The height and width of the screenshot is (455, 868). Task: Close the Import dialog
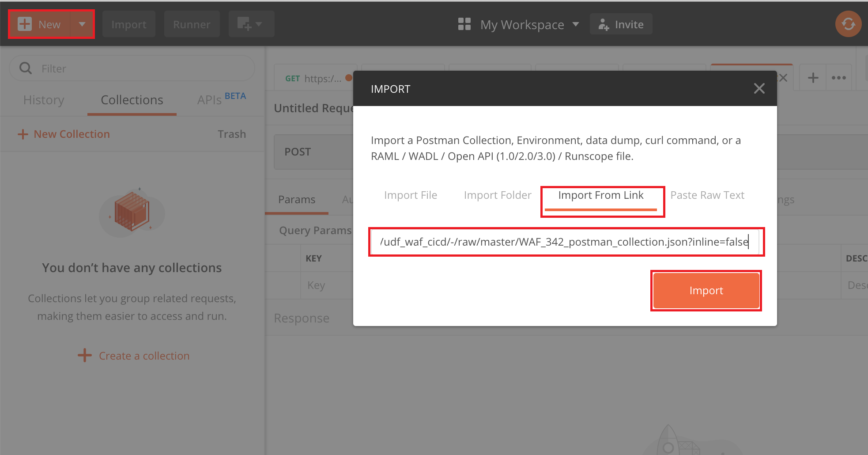(759, 88)
